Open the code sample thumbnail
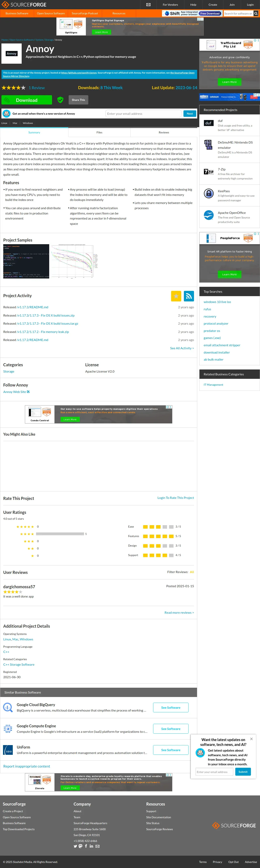260x868 pixels. tap(26, 261)
